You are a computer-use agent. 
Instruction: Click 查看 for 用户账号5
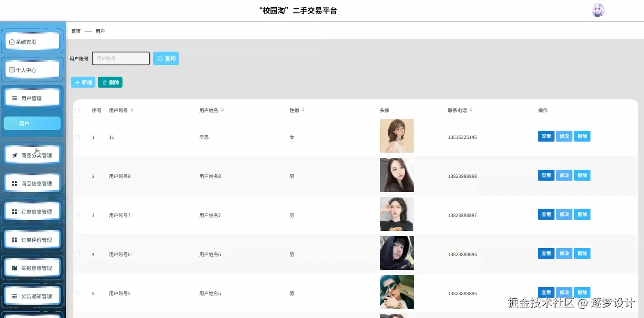[x=546, y=293]
